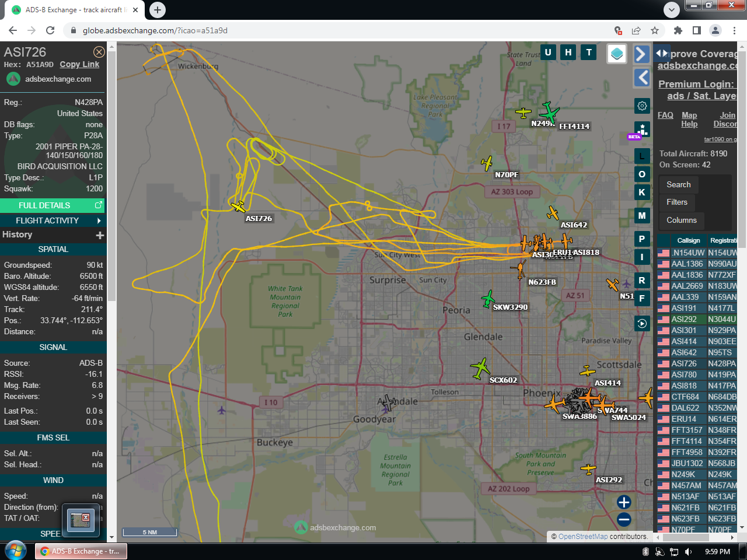Open the Windows Start menu

[x=15, y=551]
